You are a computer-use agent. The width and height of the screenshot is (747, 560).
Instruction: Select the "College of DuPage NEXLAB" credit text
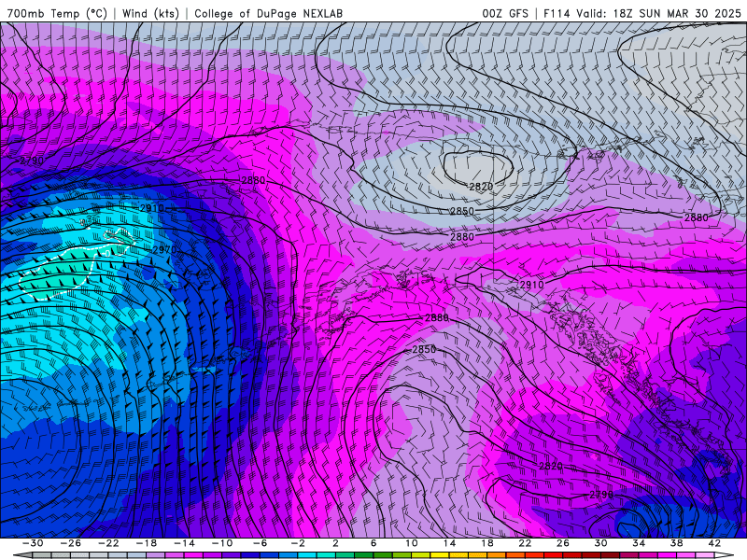point(268,13)
